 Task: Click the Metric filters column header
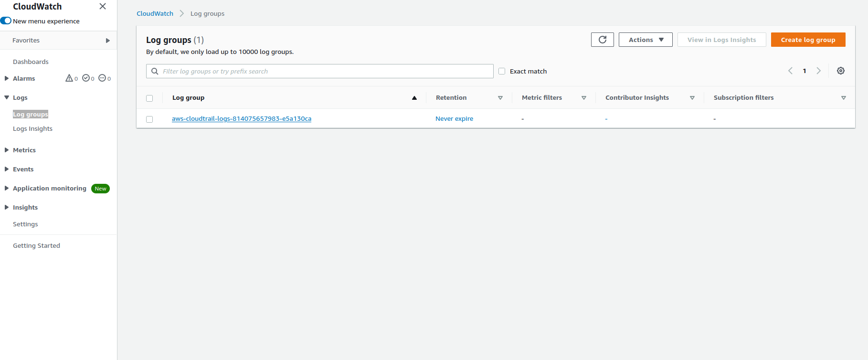click(x=542, y=97)
